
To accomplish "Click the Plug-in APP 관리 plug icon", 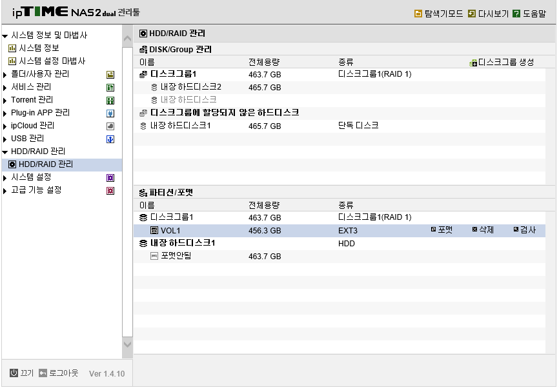I will (x=110, y=113).
